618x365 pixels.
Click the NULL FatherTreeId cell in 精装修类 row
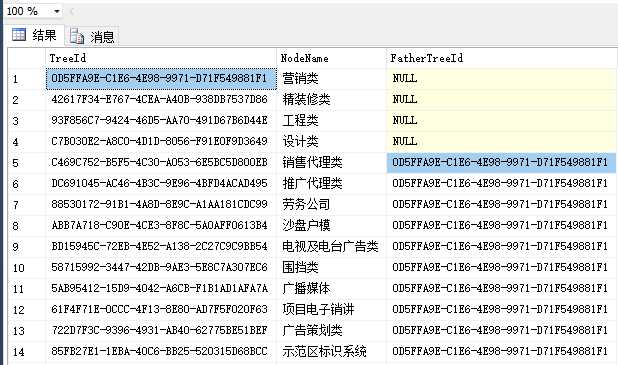tap(502, 100)
